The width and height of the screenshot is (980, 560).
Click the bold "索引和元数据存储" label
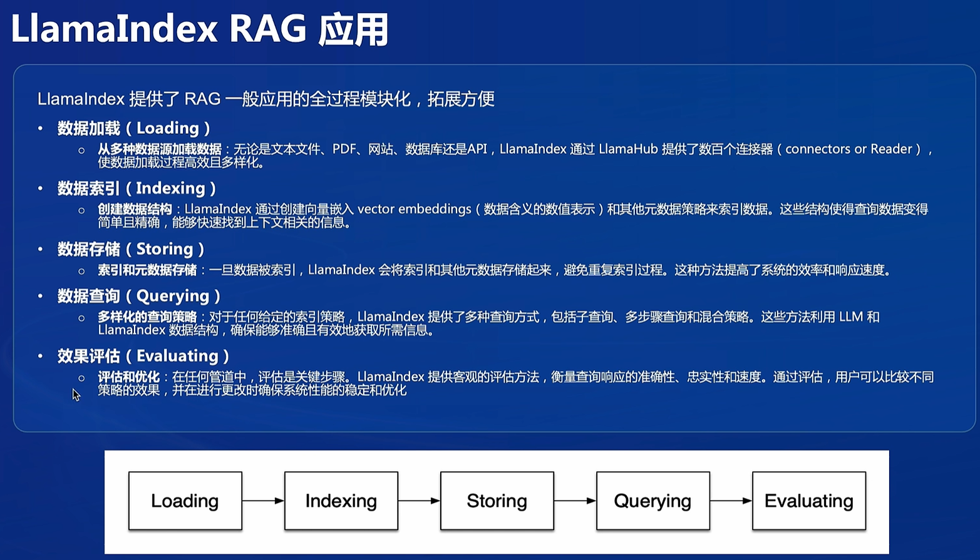coord(147,270)
